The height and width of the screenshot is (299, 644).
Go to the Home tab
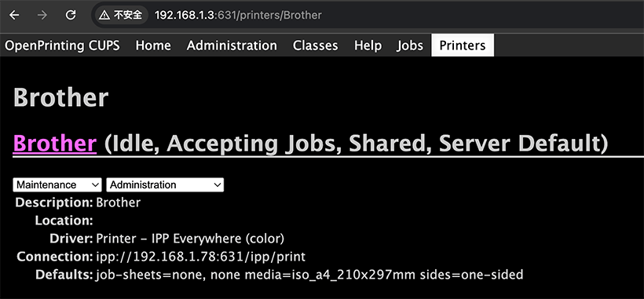153,45
